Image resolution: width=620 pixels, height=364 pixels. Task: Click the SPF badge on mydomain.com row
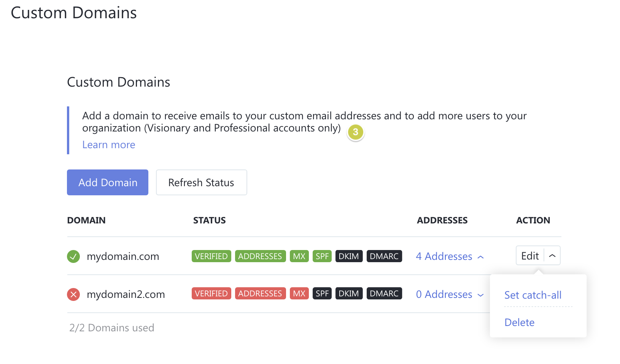[322, 256]
